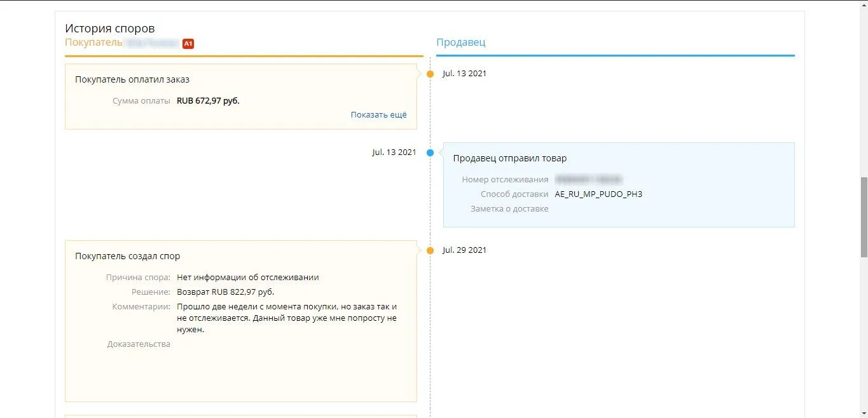
Task: Click the label "Номер отслеживания"
Action: tap(505, 180)
